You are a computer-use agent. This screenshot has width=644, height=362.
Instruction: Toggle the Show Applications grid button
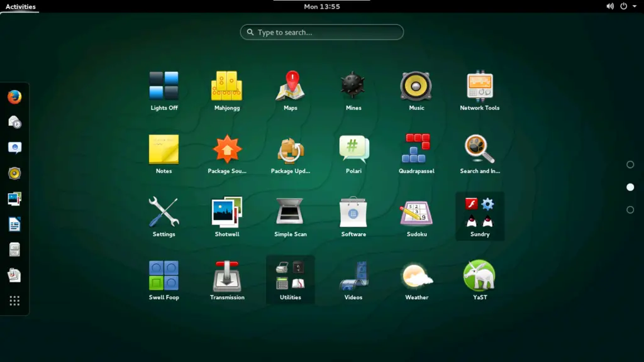coord(14,301)
